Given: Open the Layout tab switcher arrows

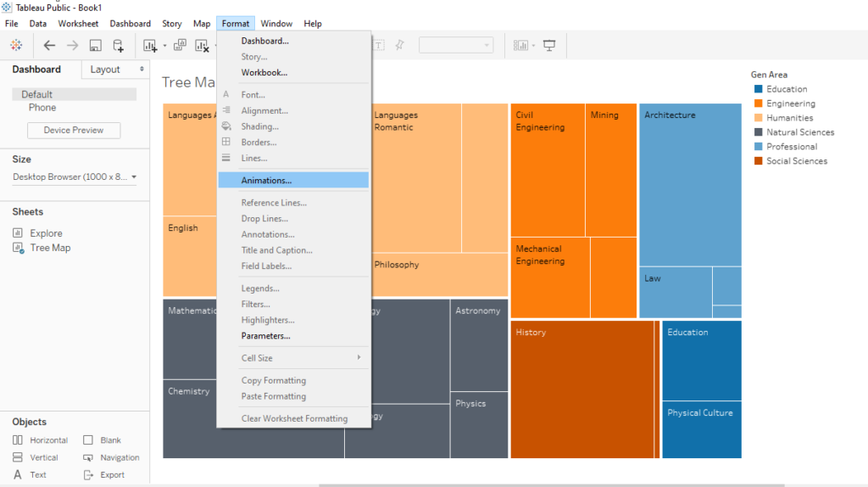Looking at the screenshot, I should pyautogui.click(x=142, y=70).
